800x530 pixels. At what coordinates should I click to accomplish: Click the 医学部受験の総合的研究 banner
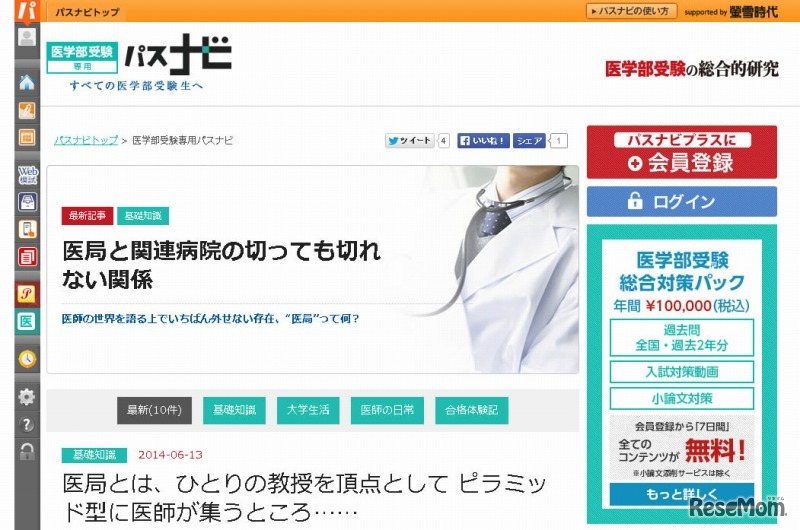(x=692, y=68)
